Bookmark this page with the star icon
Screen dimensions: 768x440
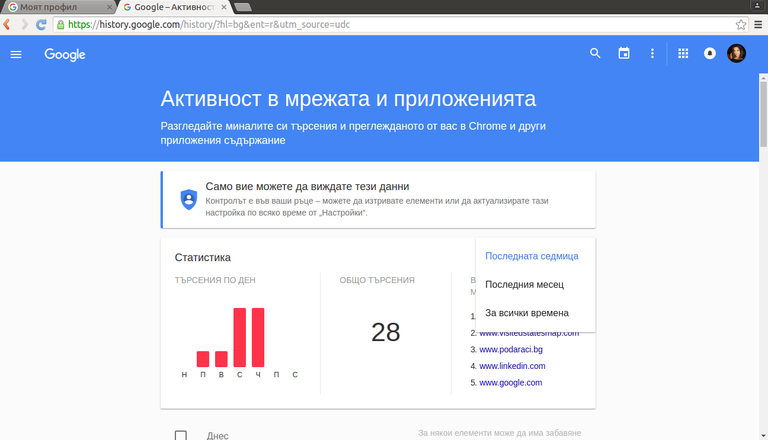point(741,24)
